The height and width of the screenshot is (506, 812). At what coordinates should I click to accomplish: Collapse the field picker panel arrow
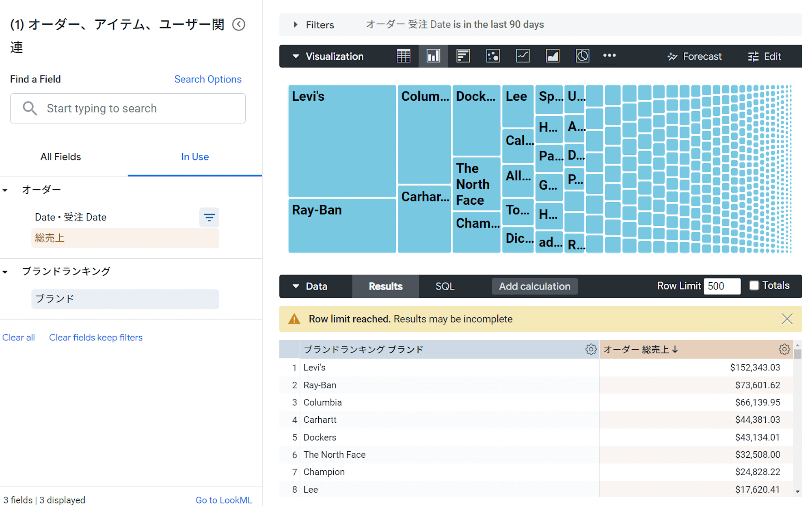pyautogui.click(x=239, y=24)
